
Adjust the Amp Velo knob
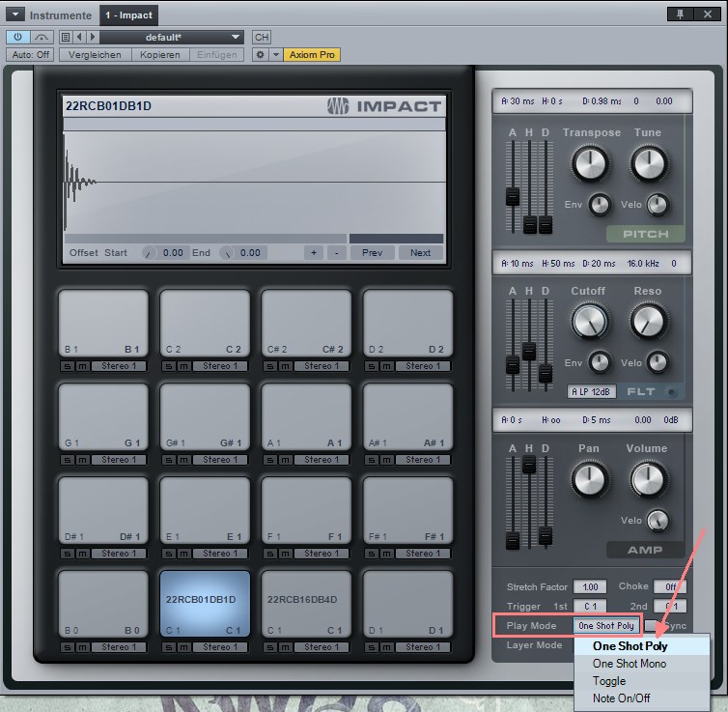pos(658,521)
